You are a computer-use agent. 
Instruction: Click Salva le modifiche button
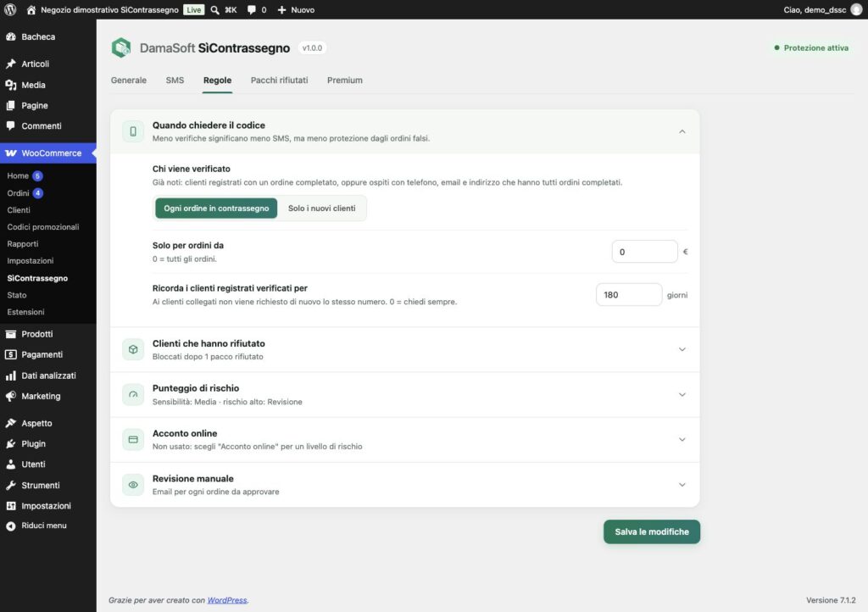click(x=652, y=531)
